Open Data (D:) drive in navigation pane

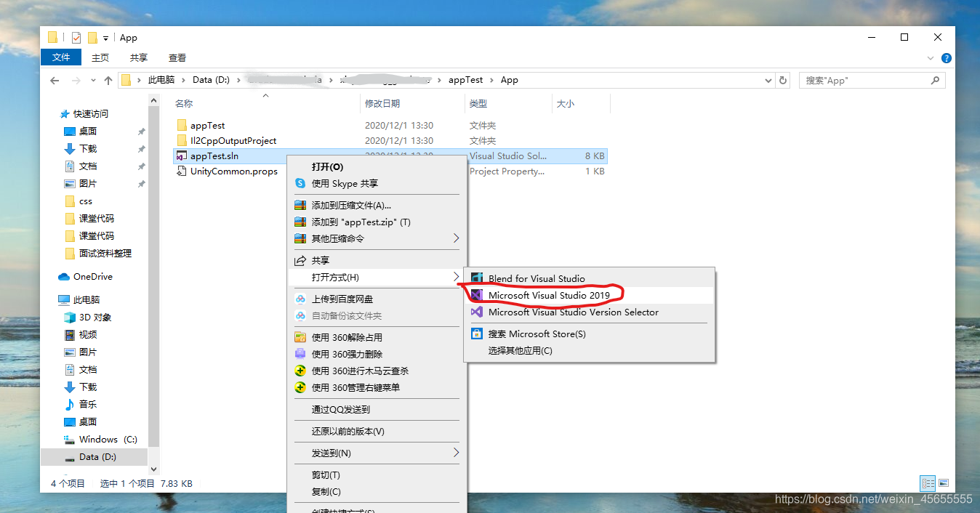pyautogui.click(x=97, y=456)
